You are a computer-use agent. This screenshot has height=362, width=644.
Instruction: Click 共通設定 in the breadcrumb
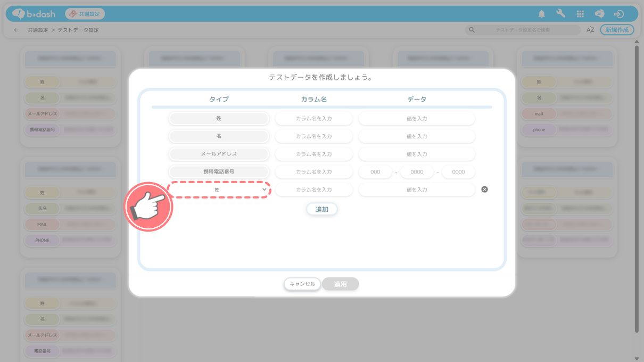(x=38, y=30)
